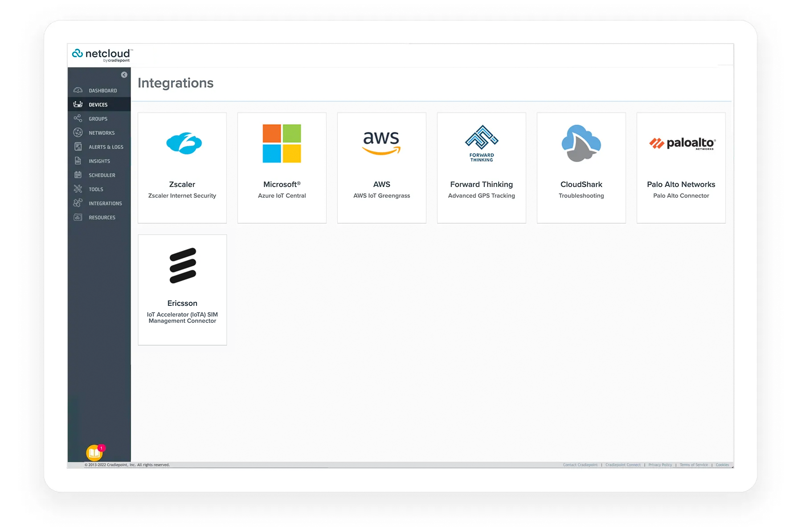802x532 pixels.
Task: Click the NetCloud logo
Action: (x=102, y=55)
